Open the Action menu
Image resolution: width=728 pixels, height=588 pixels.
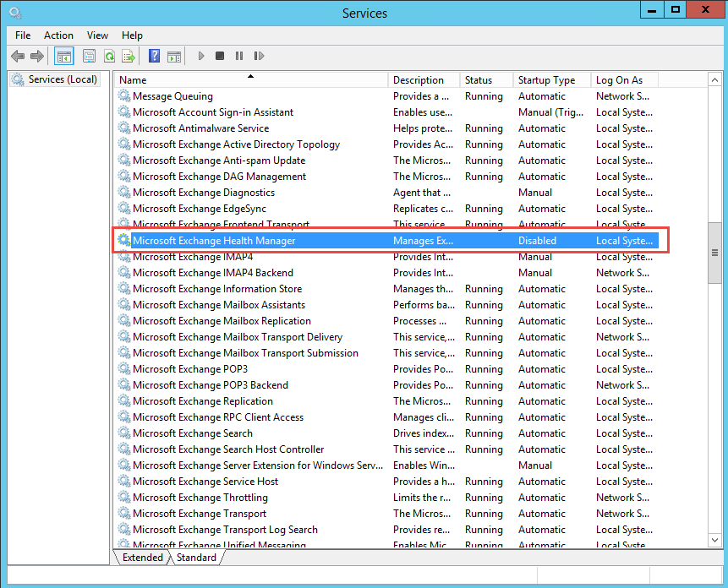tap(58, 35)
